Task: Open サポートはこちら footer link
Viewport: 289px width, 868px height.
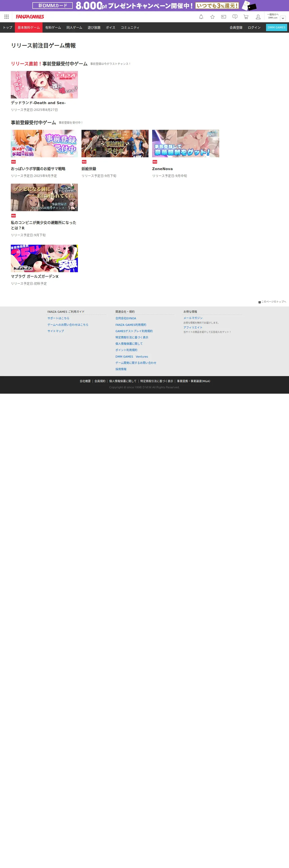Action: click(x=58, y=318)
